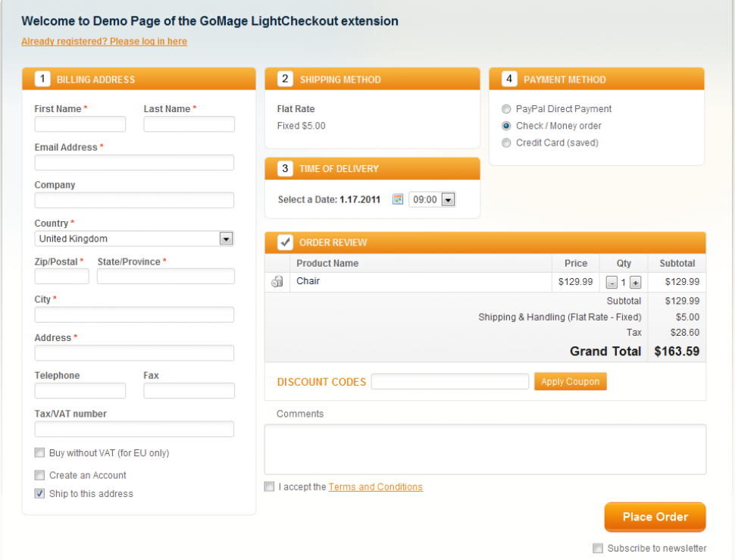This screenshot has width=735, height=560.
Task: Toggle Subscribe to newsletter checkbox
Action: tap(598, 548)
